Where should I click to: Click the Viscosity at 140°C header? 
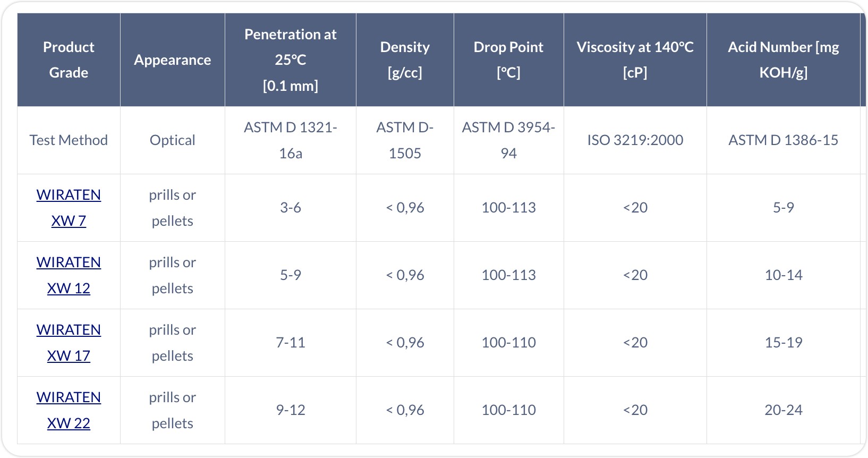tap(635, 60)
